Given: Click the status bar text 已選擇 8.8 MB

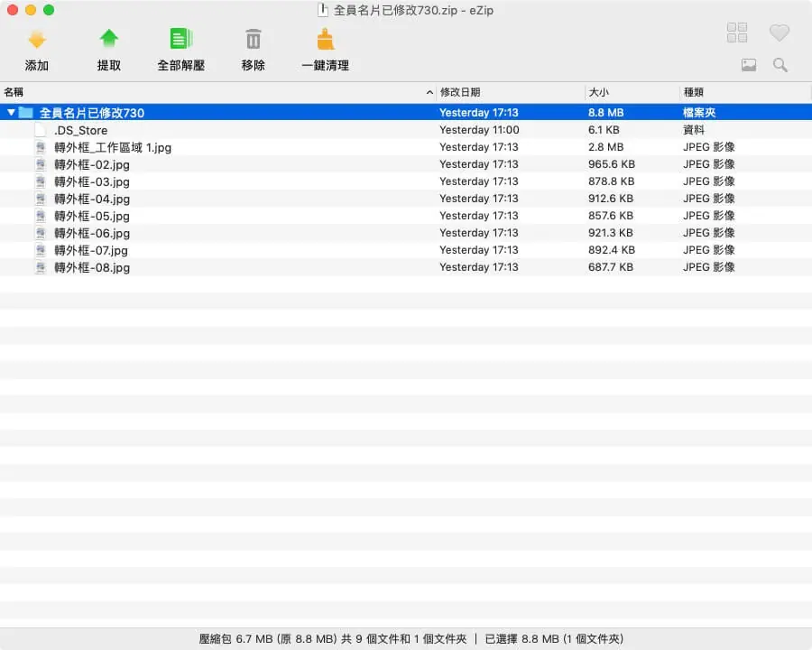Looking at the screenshot, I should pos(522,638).
